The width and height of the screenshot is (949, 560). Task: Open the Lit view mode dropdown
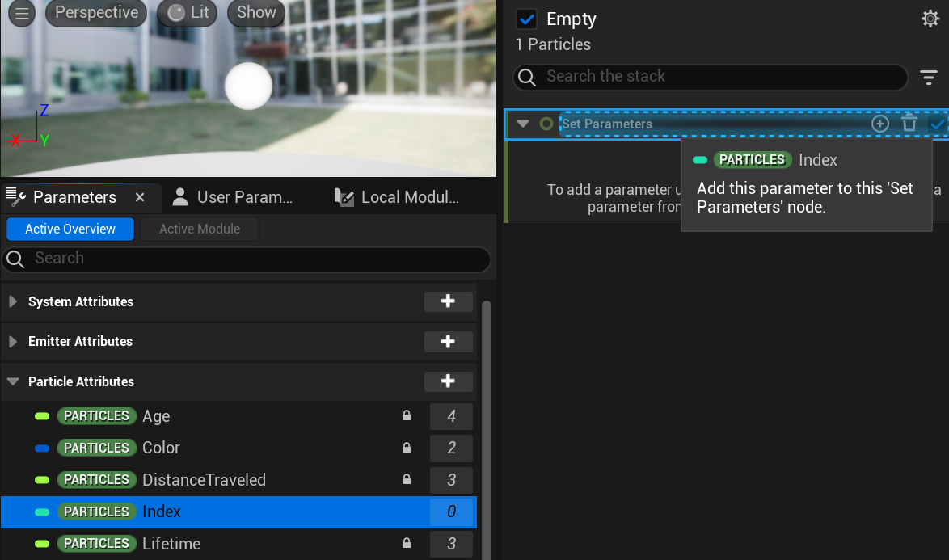coord(188,13)
